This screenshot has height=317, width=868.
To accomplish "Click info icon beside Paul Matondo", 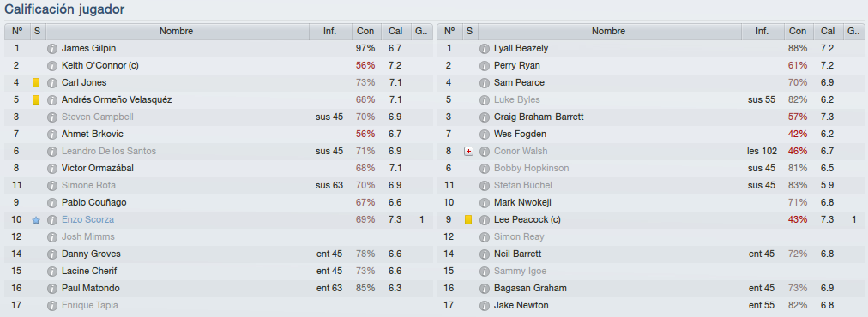I will click(52, 289).
